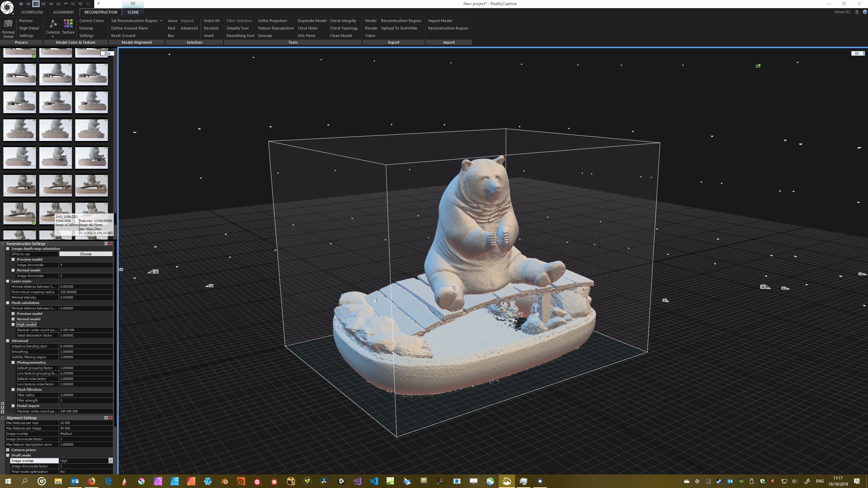Open the RealityCapture application logo menu
Screen dimensions: 868x488
point(7,7)
